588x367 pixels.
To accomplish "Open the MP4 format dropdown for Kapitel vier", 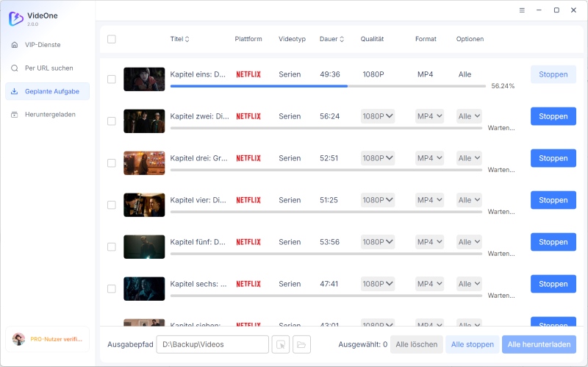I will point(429,200).
